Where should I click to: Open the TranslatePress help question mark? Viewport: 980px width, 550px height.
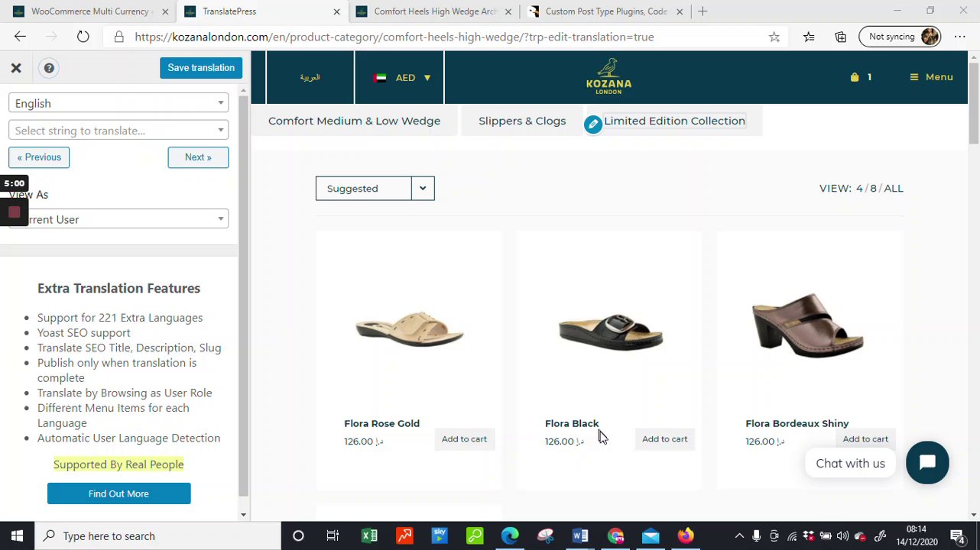coord(49,68)
